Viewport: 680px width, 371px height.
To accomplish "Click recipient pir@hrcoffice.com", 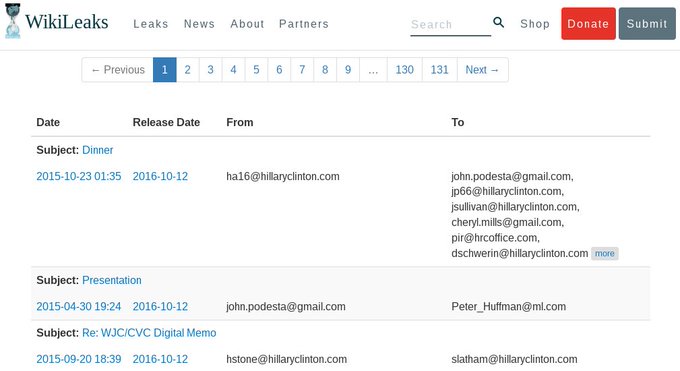I will point(495,238).
